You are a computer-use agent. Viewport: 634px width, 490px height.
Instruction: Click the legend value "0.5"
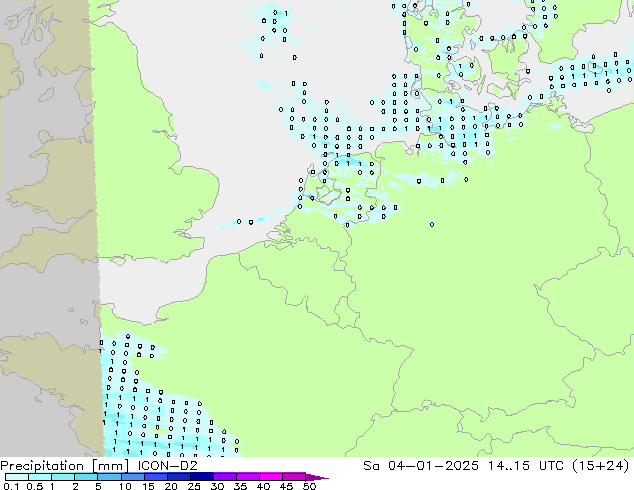pyautogui.click(x=35, y=486)
